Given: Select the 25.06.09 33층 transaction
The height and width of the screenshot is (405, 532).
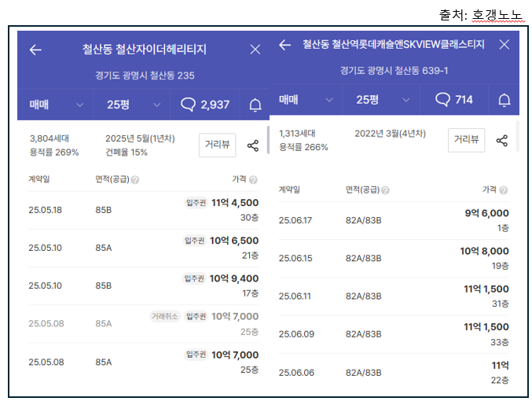Looking at the screenshot, I should coord(394,334).
